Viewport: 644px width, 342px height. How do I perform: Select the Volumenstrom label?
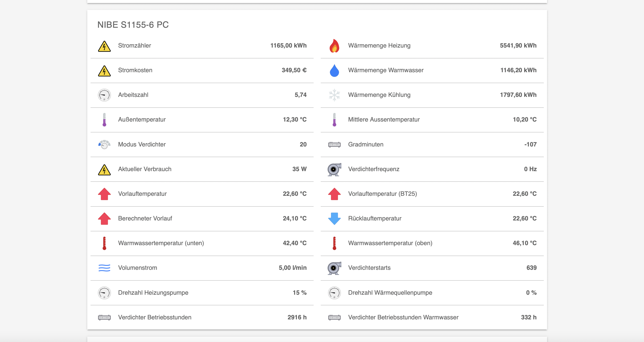click(x=138, y=268)
